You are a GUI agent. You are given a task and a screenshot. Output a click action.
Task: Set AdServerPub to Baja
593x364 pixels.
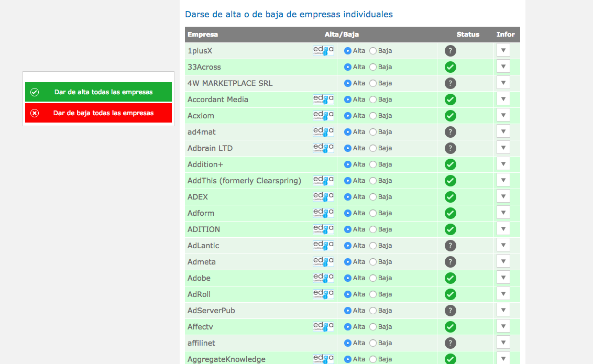tap(373, 311)
